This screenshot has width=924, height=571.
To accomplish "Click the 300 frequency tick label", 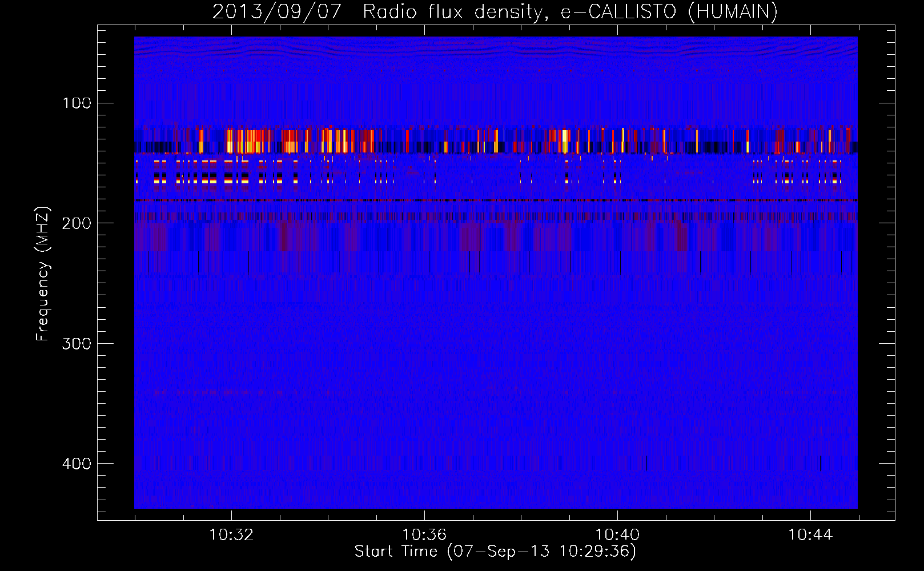I will click(77, 343).
